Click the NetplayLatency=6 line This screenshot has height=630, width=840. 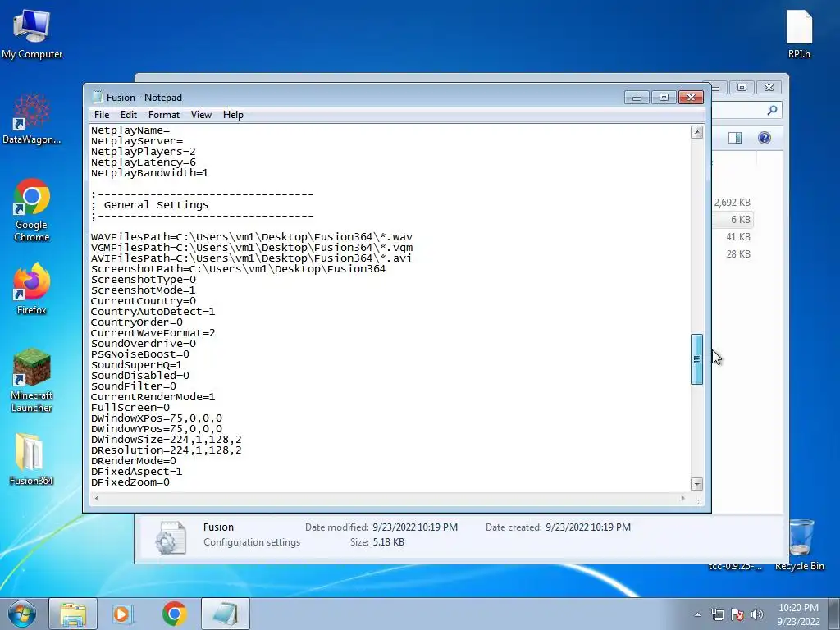coord(143,162)
